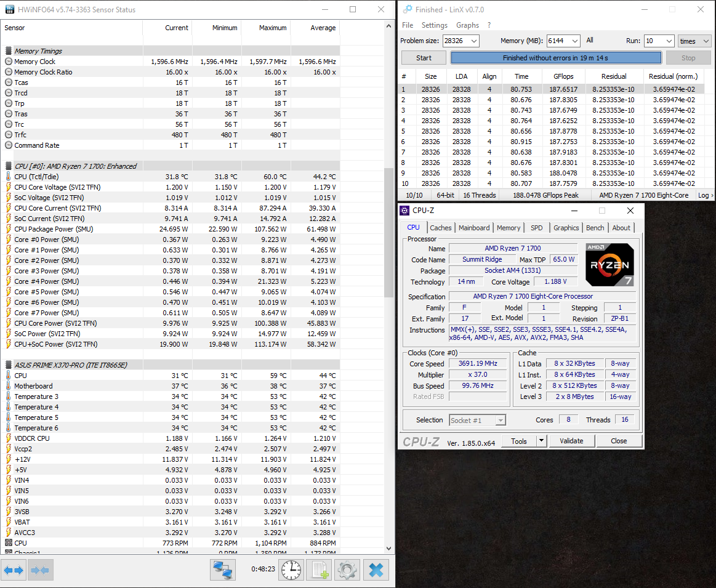Screen dimensions: 716x588
Task: Open CPU-Z Socket selection dropdown
Action: click(501, 421)
